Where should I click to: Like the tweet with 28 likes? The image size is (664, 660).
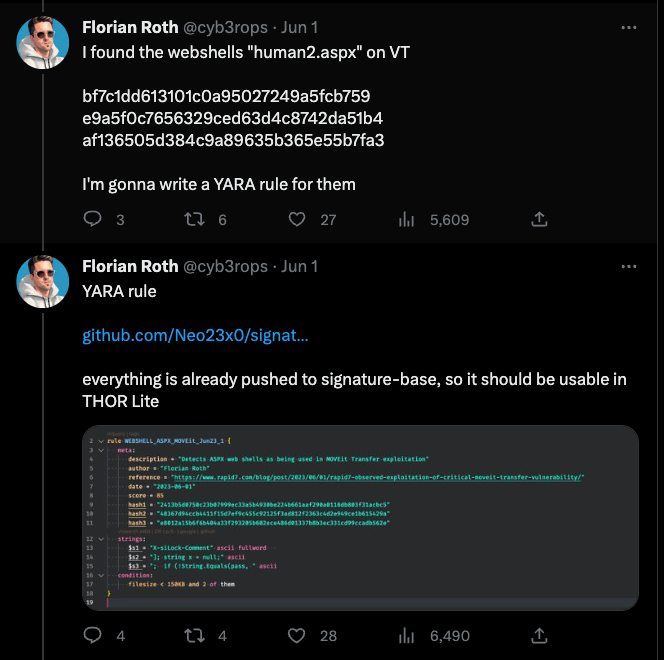click(297, 636)
